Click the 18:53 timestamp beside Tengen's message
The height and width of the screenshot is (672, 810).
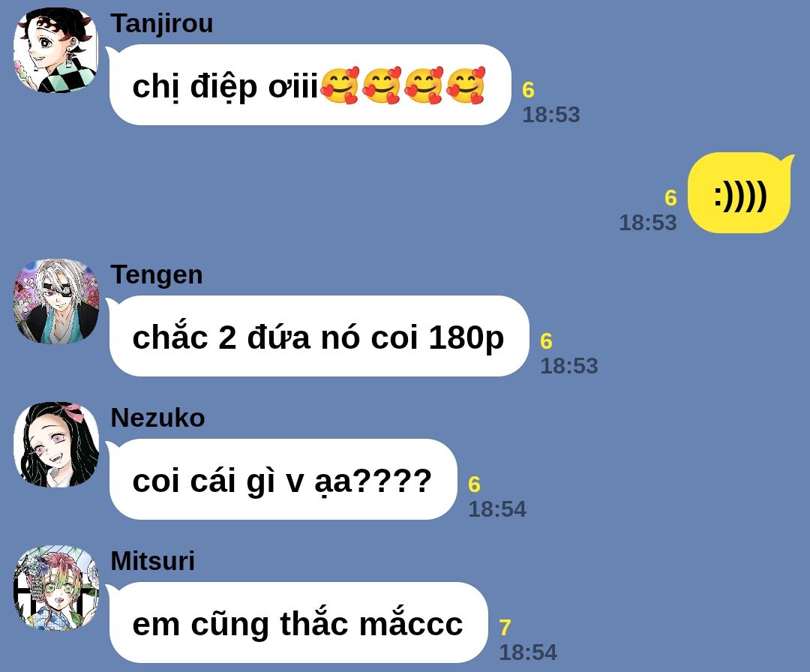click(x=568, y=366)
